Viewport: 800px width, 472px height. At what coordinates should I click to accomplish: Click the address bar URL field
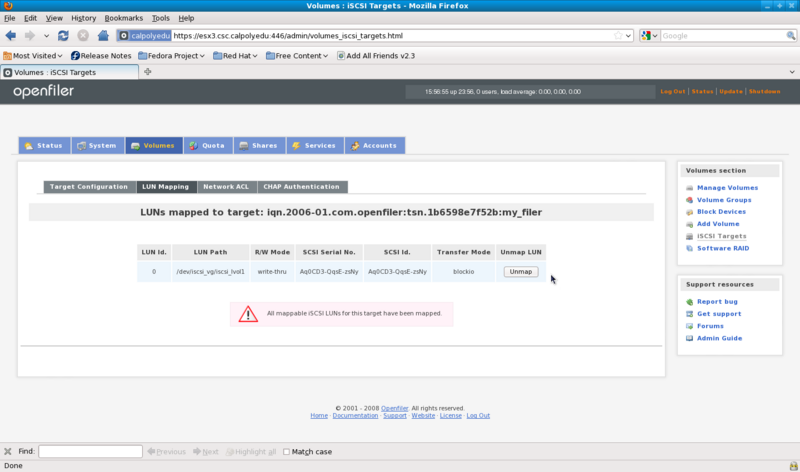tap(392, 36)
